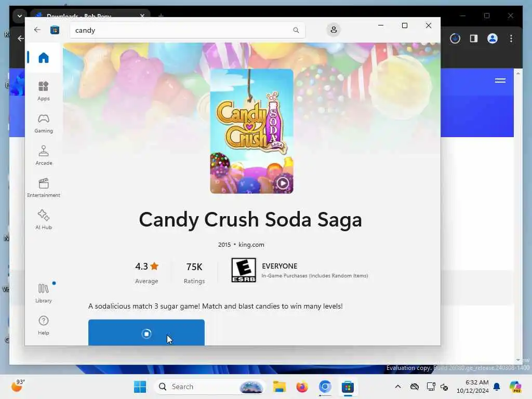Toggle Chrome side panel icon
Viewport: 532px width, 399px height.
pos(474,38)
